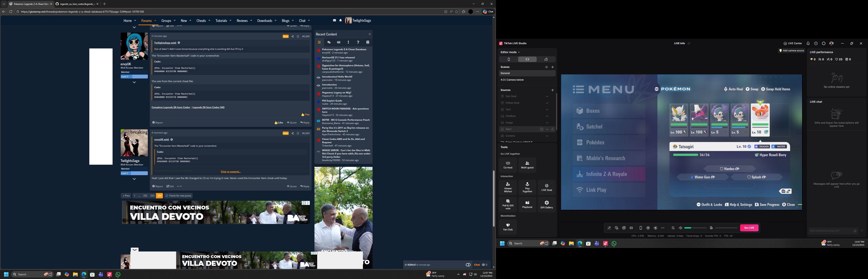
Task: Toggle visibility of the Image source
Action: click(x=547, y=123)
